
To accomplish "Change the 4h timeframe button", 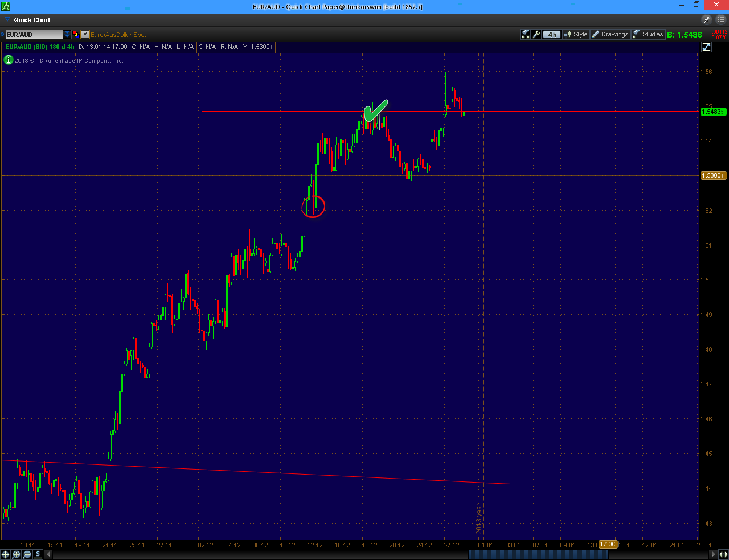I will [551, 34].
